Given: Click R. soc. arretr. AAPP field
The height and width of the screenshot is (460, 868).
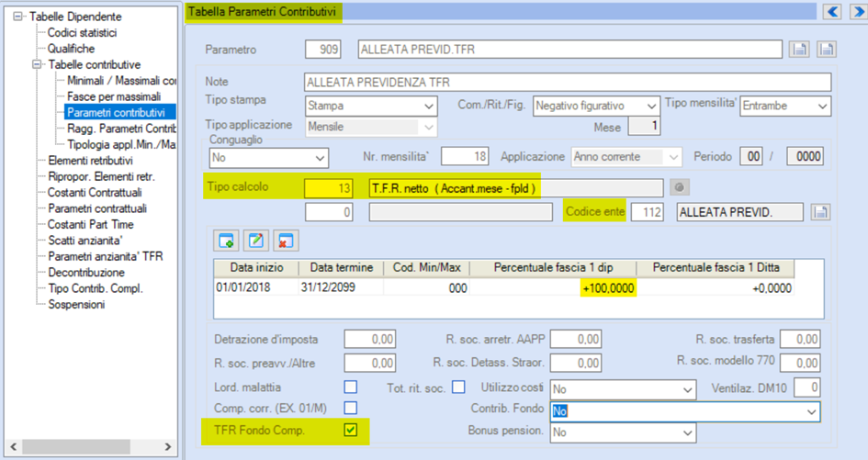Looking at the screenshot, I should click(576, 339).
